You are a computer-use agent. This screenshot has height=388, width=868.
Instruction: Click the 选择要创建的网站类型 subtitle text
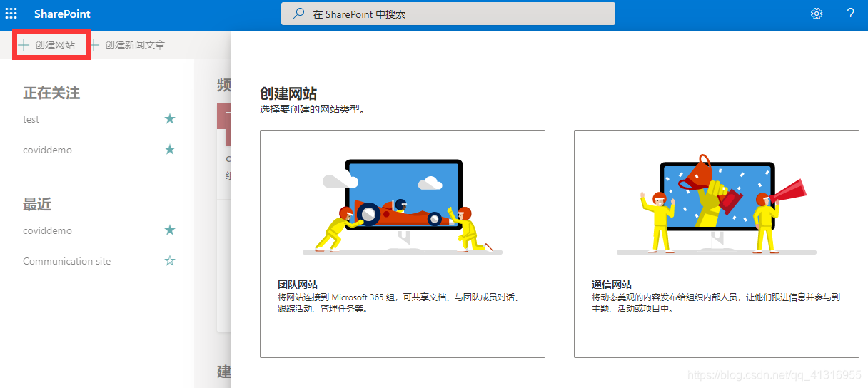click(313, 110)
